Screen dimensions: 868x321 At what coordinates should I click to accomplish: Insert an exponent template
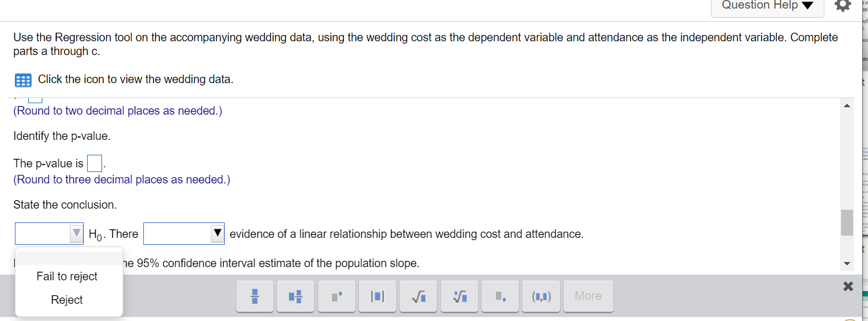click(x=338, y=296)
